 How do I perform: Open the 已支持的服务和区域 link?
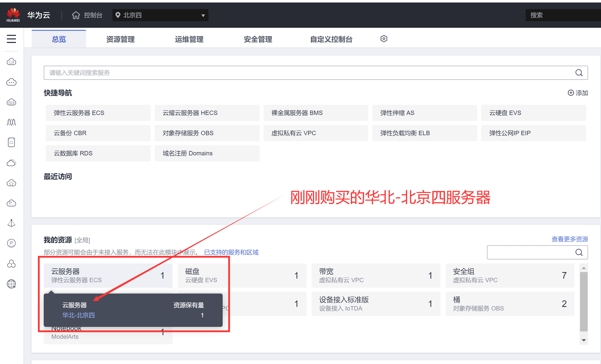tap(231, 252)
